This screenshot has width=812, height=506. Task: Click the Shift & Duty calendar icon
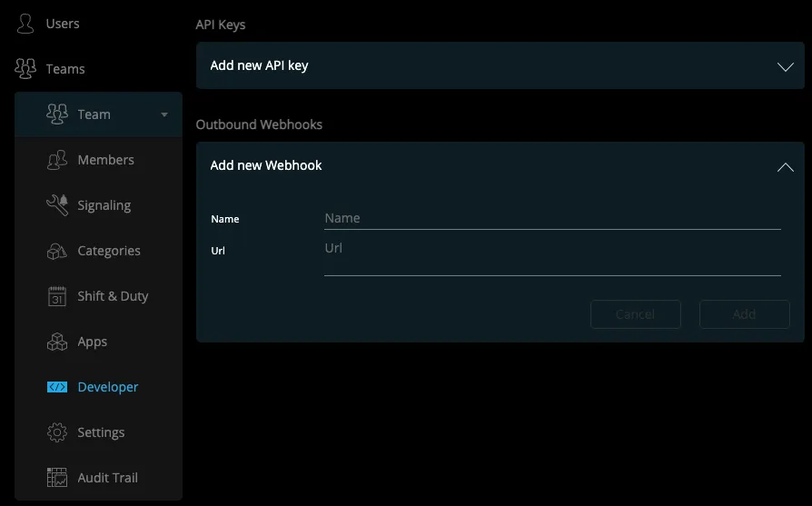[57, 296]
